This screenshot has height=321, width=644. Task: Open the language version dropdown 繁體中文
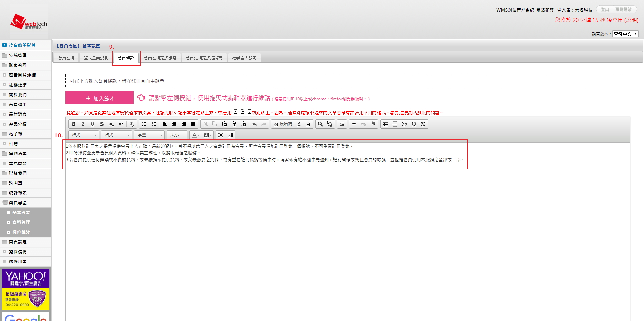625,34
